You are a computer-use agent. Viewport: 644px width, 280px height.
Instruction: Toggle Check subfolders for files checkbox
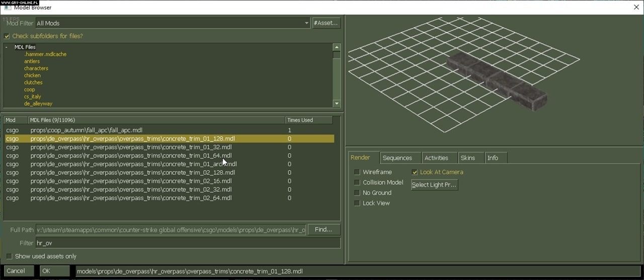(7, 36)
